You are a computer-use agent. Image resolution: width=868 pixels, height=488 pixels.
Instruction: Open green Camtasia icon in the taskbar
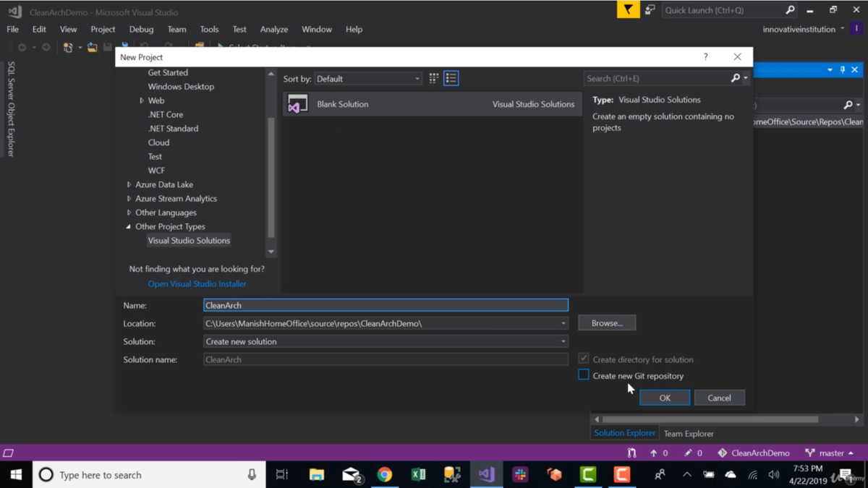[x=588, y=475]
